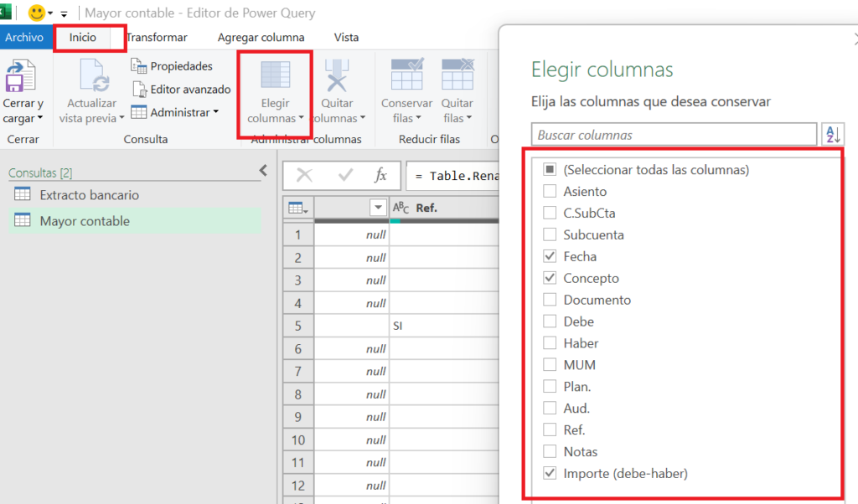Switch to the Inicio tab
This screenshot has height=504, width=858.
(83, 37)
